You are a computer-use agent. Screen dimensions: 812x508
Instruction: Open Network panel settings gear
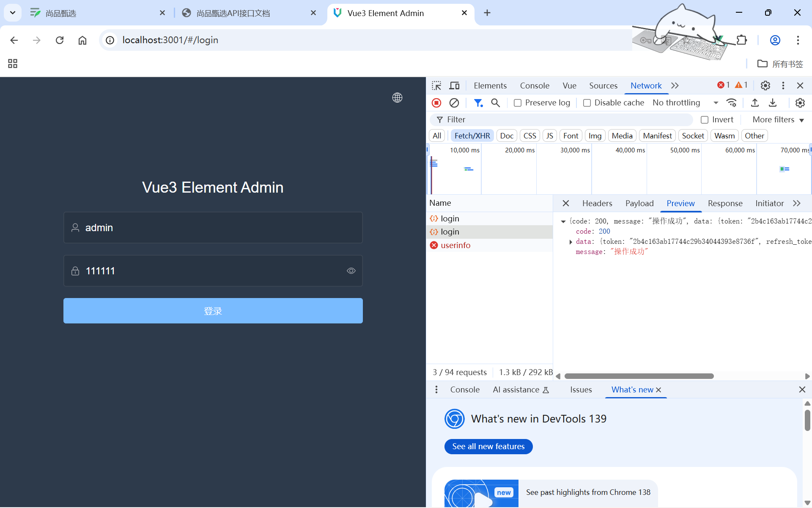pyautogui.click(x=800, y=103)
